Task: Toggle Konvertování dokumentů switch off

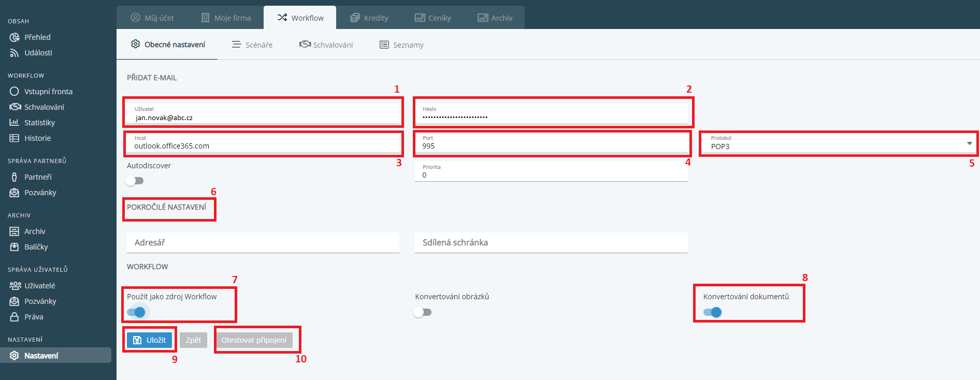Action: (x=713, y=312)
